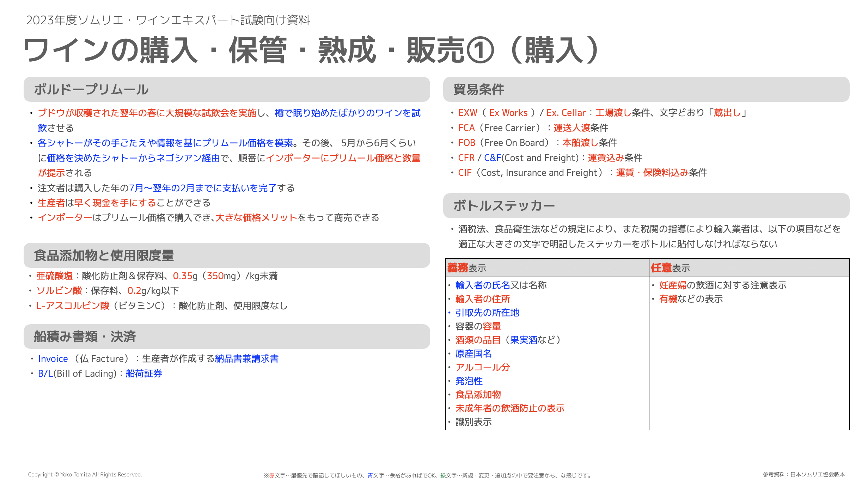Click the sentence beginning 酒税法、食品衛生法などの規定
The image size is (868, 487).
(x=649, y=229)
